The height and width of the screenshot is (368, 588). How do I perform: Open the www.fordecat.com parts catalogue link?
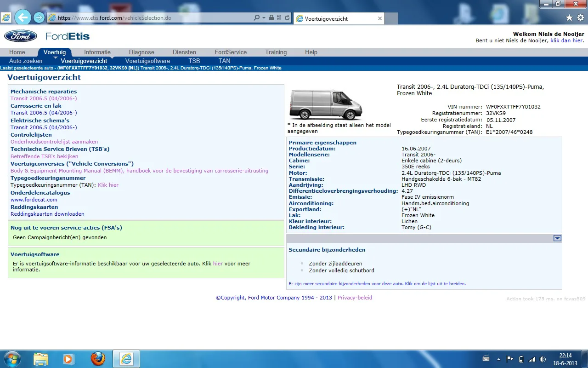34,200
